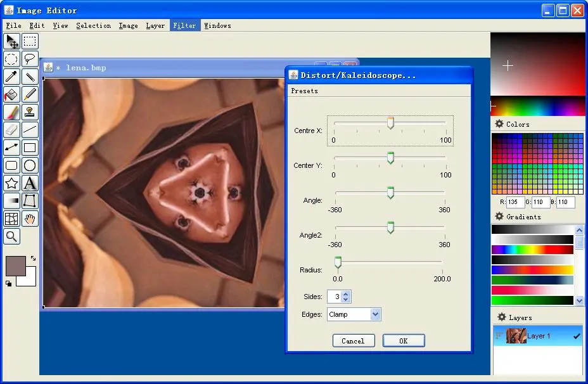Screen dimensions: 588x384
Task: Open the Filter menu
Action: point(184,25)
